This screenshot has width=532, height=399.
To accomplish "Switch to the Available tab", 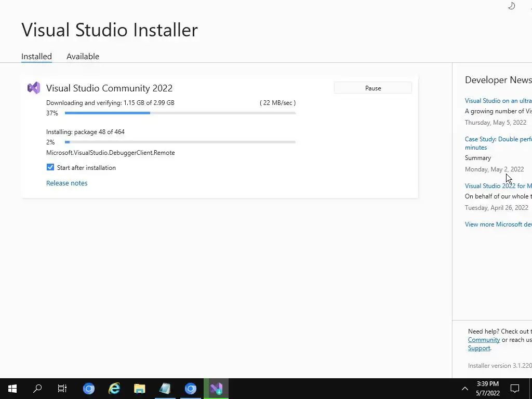I will [83, 56].
